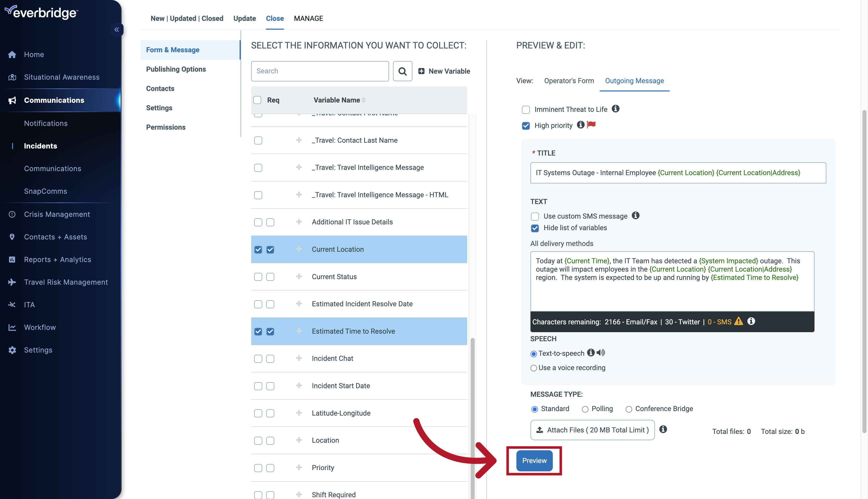Click the Attach Files button
Viewport: 868px width, 499px height.
click(592, 430)
